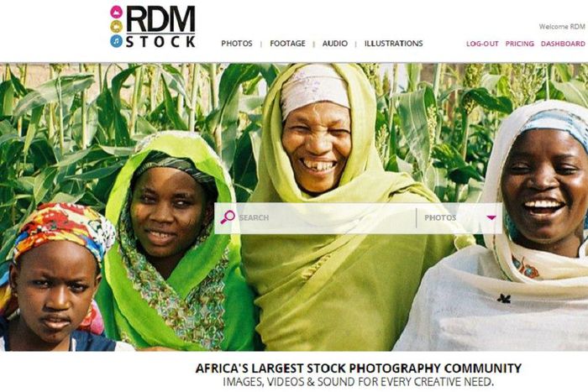Click the blue music note logo icon
Viewport: 588px width, 392px height.
tap(116, 41)
